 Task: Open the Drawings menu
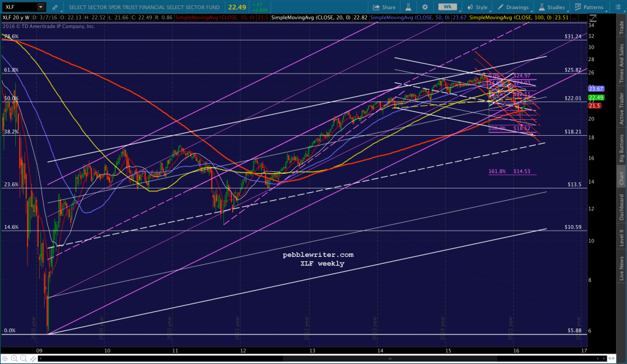513,7
